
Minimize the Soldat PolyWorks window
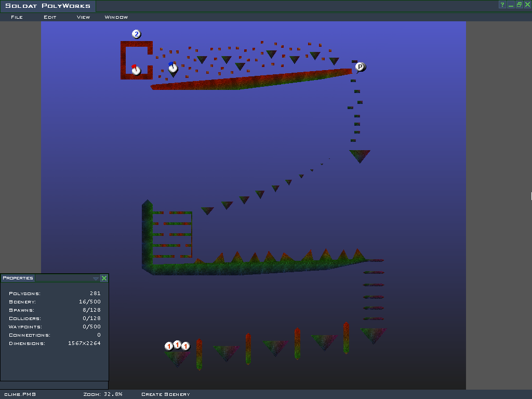click(511, 5)
